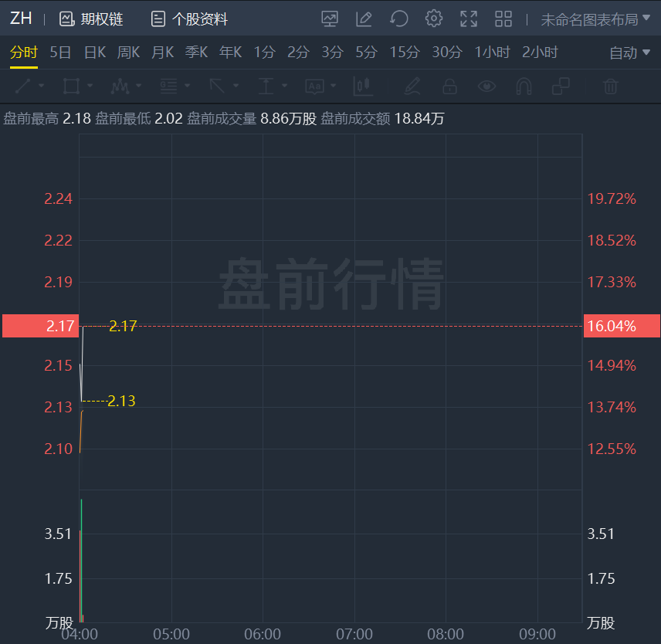This screenshot has height=644, width=661.
Task: Expand the arrow tool dropdown arrow
Action: [236, 86]
